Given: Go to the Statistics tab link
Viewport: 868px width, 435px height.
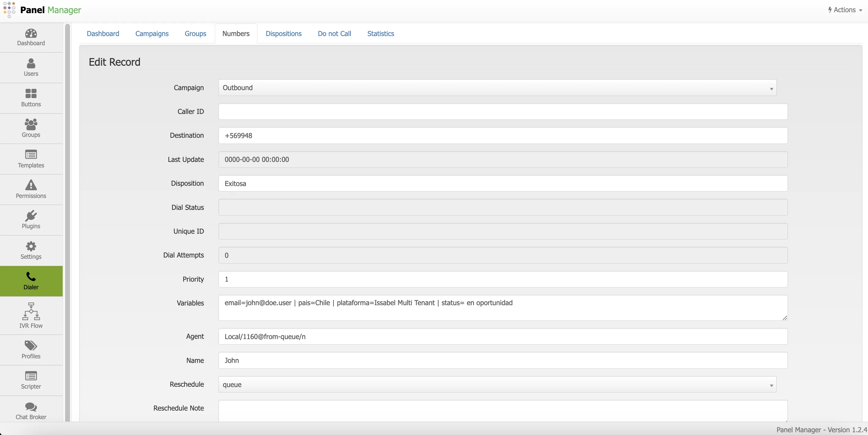Looking at the screenshot, I should pyautogui.click(x=381, y=34).
